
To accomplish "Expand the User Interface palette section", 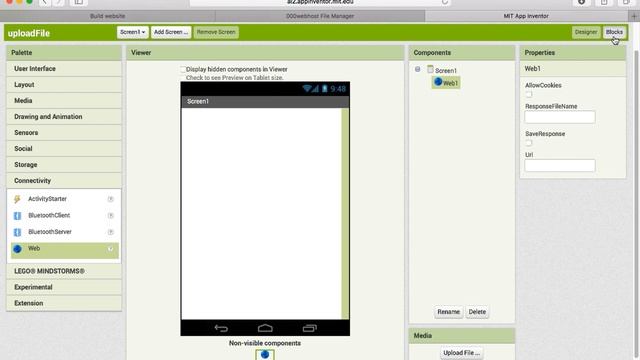I will 64,69.
